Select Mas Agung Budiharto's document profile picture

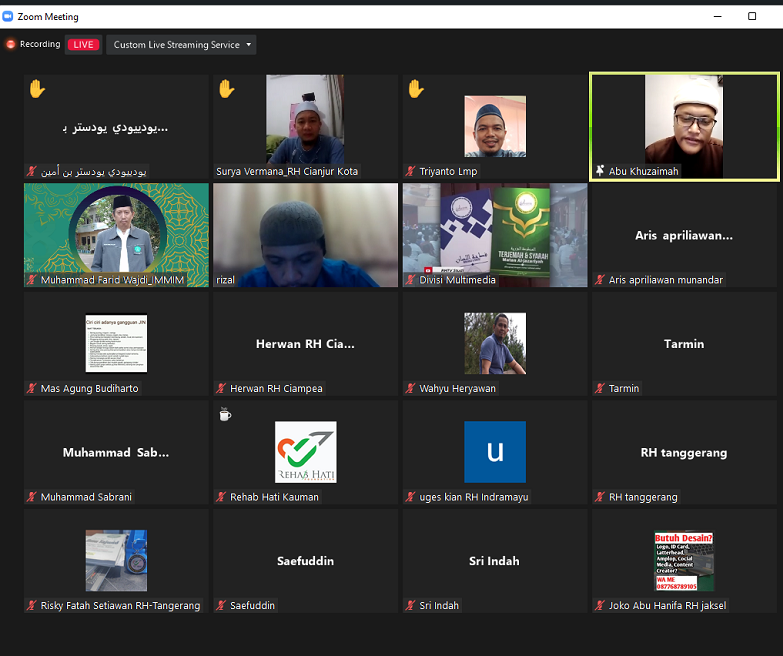coord(116,343)
